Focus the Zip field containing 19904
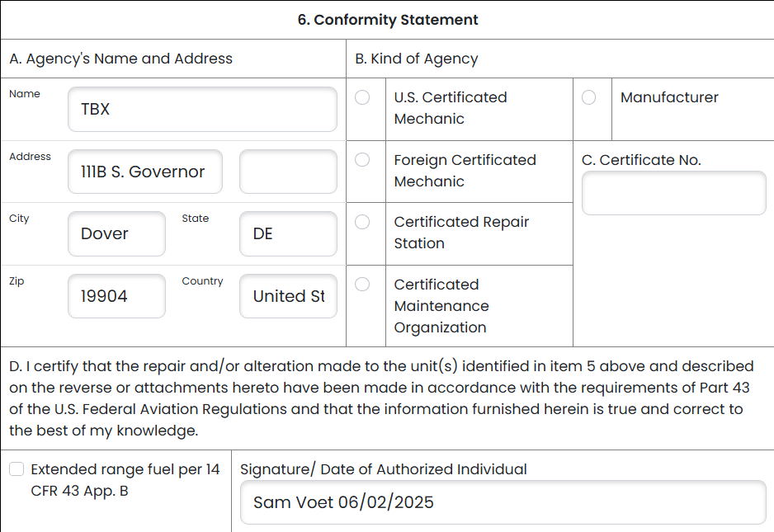Viewport: 774px width, 532px height. point(116,296)
